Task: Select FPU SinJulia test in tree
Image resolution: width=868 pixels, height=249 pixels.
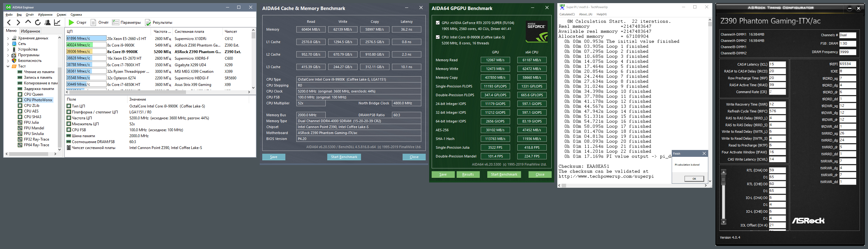Action: point(34,134)
